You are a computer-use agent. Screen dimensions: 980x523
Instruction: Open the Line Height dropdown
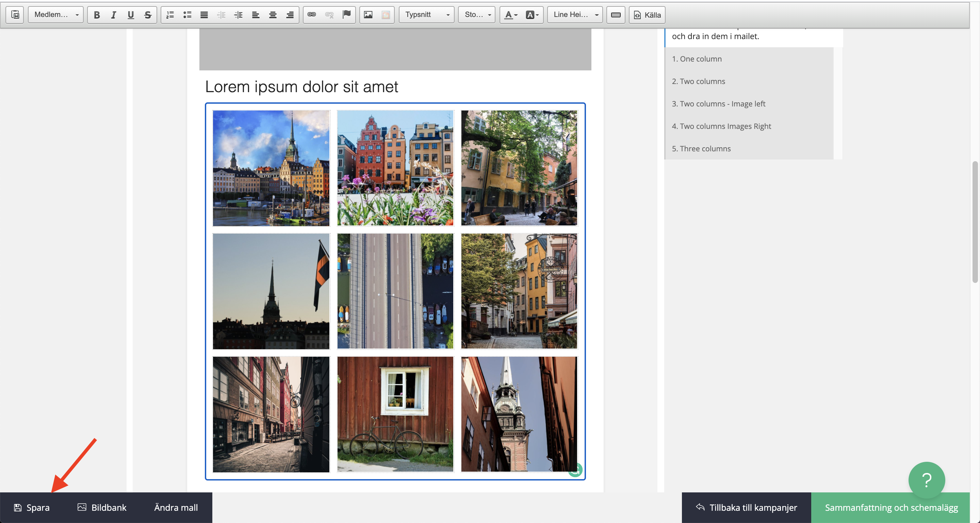574,15
